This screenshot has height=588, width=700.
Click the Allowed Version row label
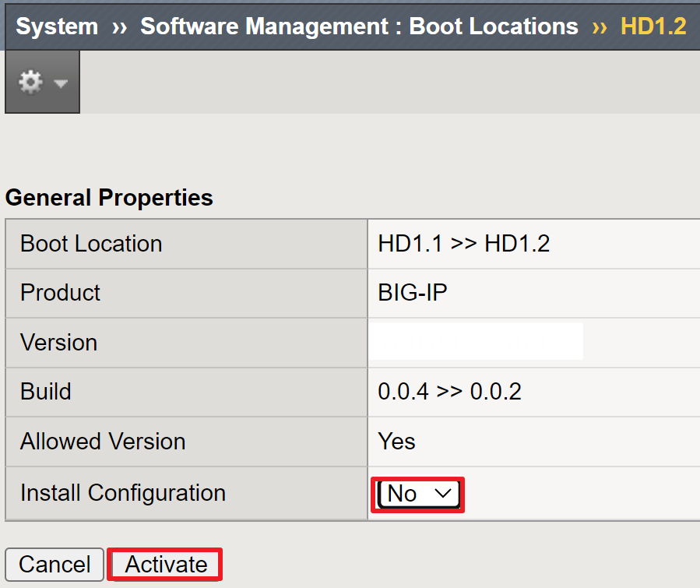103,441
